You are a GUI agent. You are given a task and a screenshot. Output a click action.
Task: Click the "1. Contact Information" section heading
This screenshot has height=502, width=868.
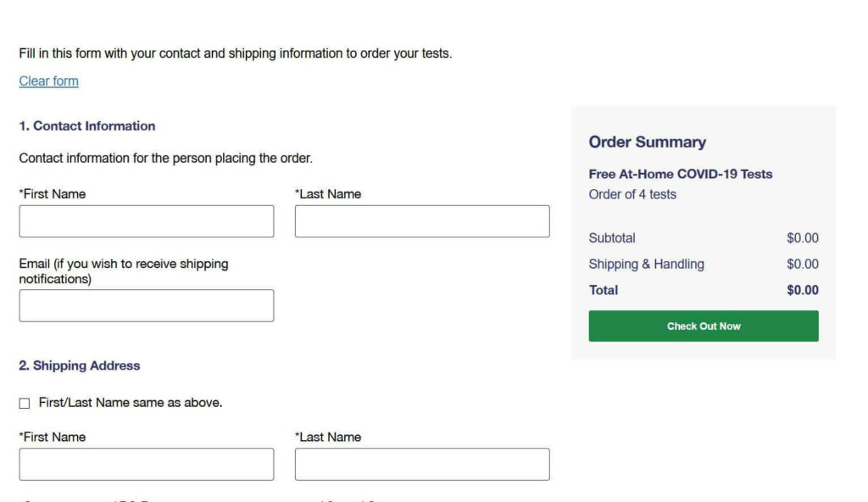[x=87, y=126]
